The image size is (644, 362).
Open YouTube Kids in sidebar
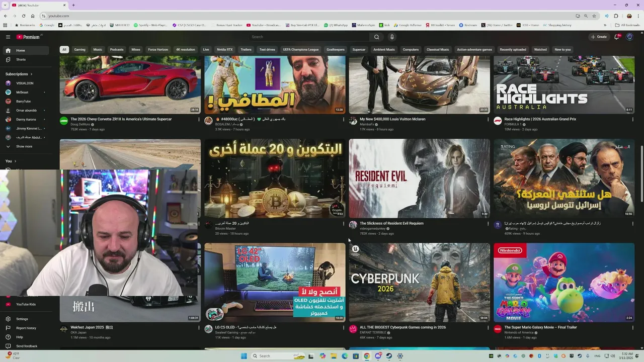point(26,304)
